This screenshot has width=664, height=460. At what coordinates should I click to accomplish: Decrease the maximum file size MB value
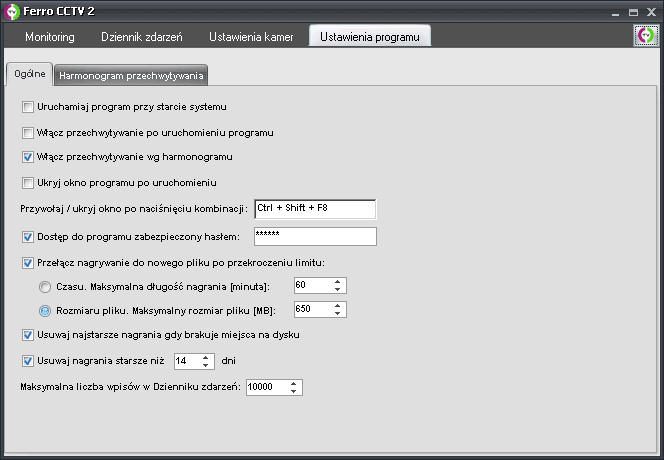(x=338, y=313)
